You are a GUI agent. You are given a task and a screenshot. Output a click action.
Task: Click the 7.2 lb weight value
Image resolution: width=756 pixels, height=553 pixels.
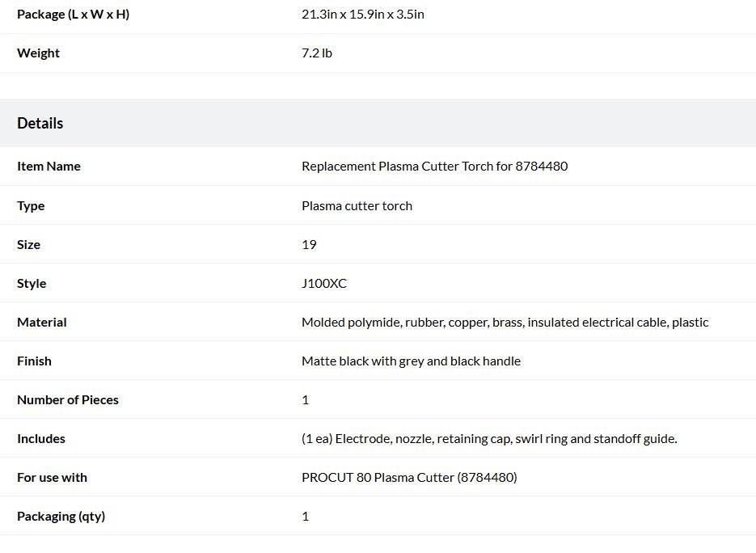click(317, 53)
